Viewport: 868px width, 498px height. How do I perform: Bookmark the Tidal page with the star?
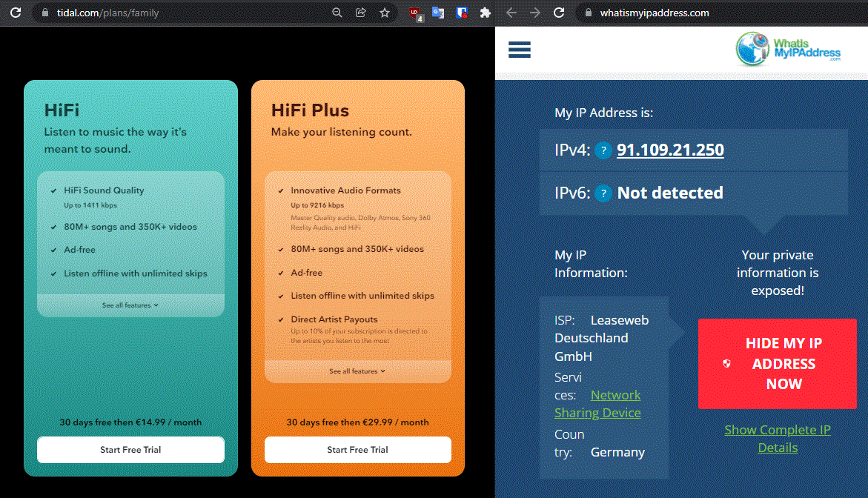point(385,13)
